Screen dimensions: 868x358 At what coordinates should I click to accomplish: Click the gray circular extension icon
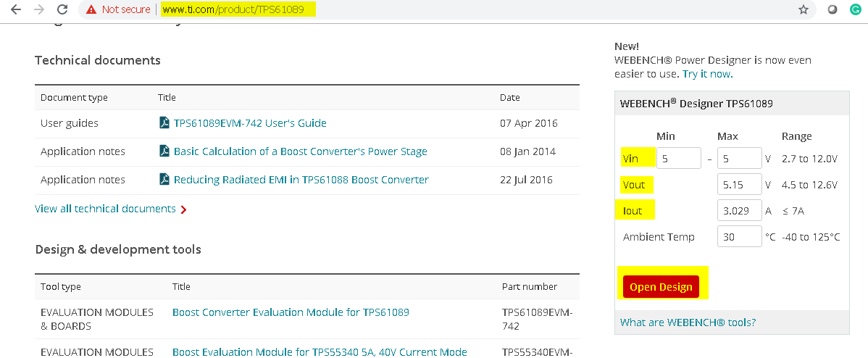832,9
